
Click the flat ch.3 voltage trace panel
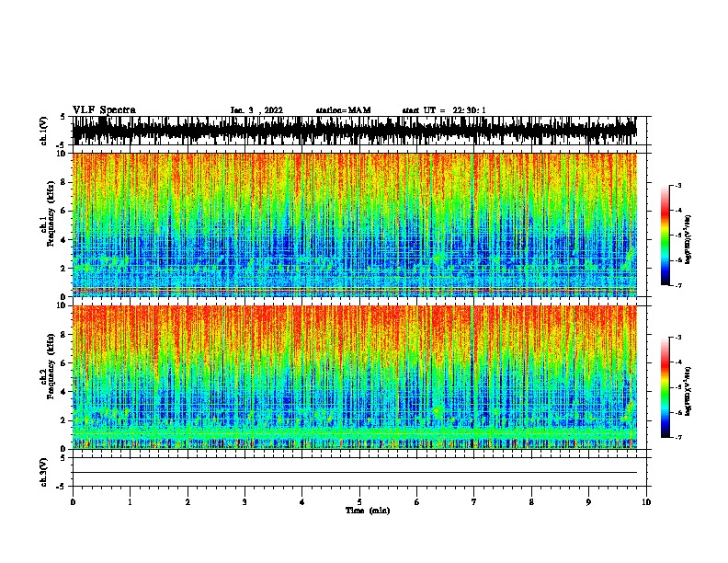359,472
